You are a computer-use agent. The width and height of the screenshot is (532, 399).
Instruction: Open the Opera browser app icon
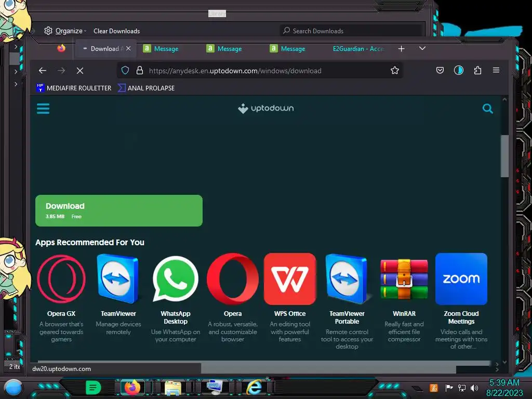(233, 279)
